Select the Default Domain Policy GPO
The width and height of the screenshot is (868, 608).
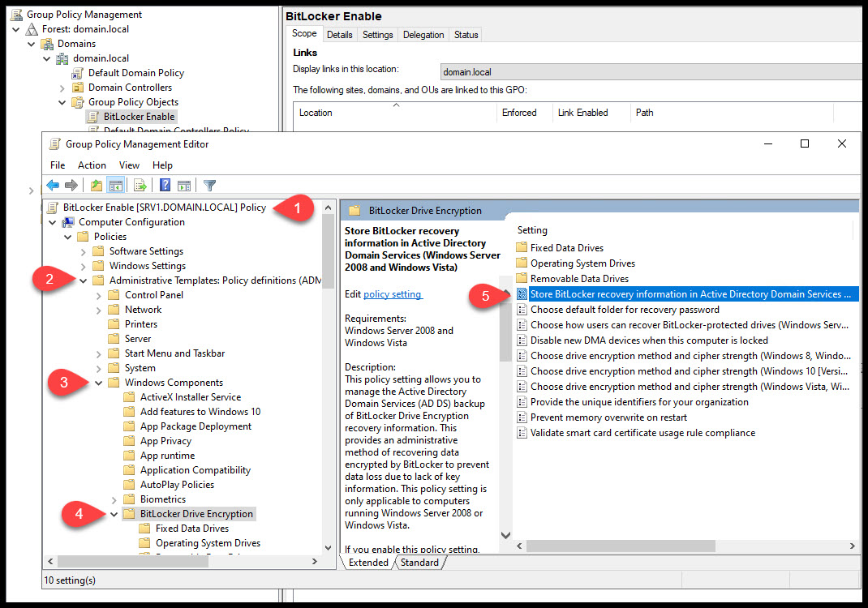(135, 72)
